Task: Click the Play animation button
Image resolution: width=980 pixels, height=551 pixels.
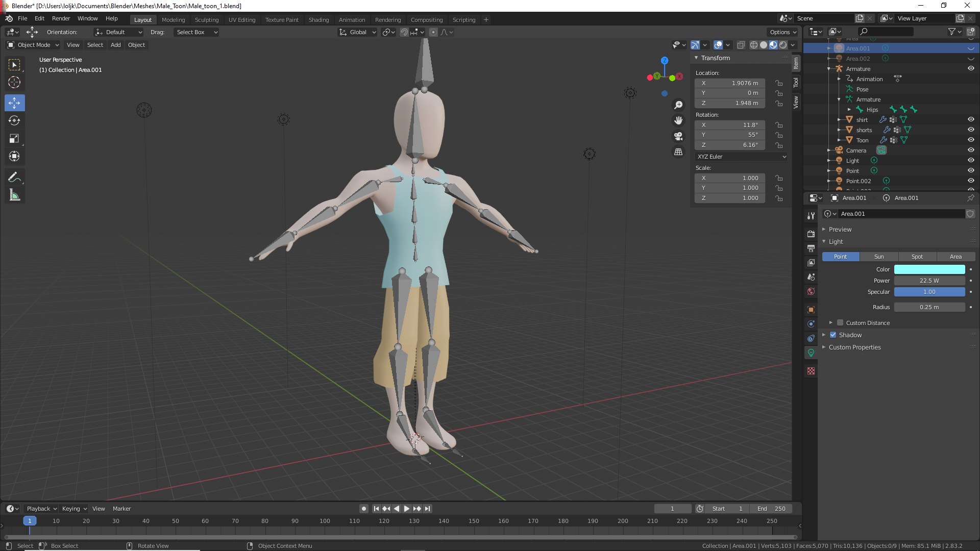Action: pyautogui.click(x=407, y=509)
